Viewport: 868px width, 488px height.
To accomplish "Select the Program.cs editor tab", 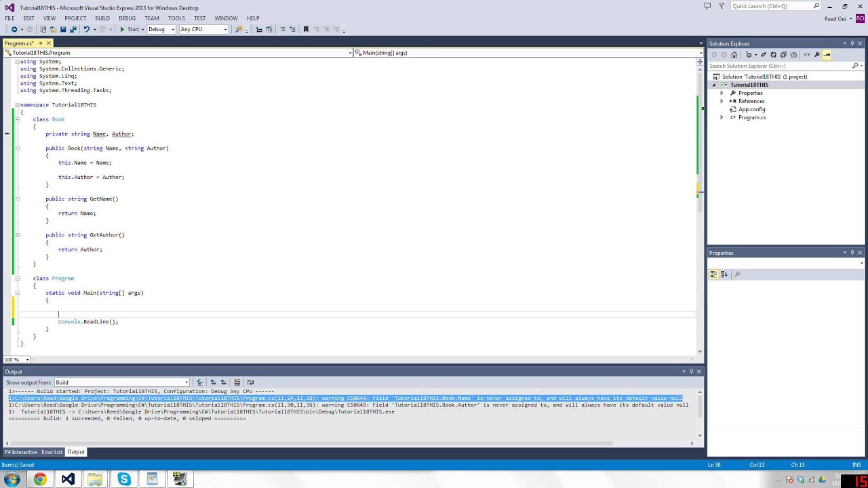I will pos(18,43).
